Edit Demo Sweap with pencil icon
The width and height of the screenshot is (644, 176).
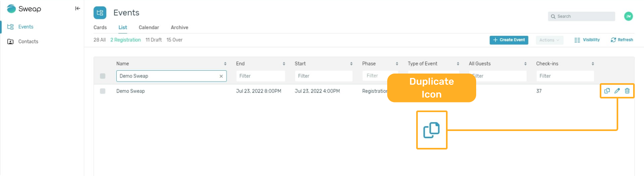click(617, 91)
